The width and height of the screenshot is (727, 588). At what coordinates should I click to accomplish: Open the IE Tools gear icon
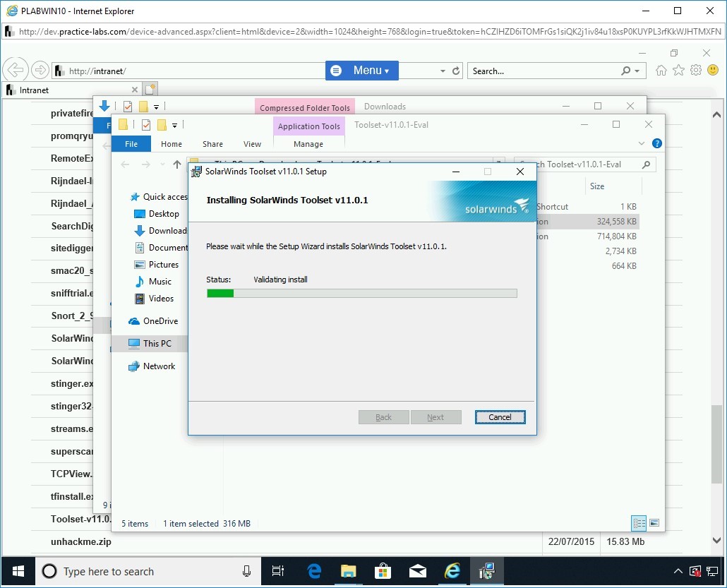pos(696,71)
